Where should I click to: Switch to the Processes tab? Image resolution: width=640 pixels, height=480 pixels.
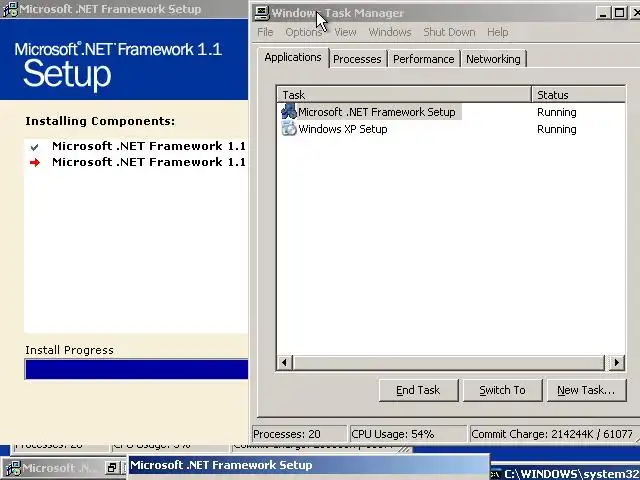(x=357, y=59)
